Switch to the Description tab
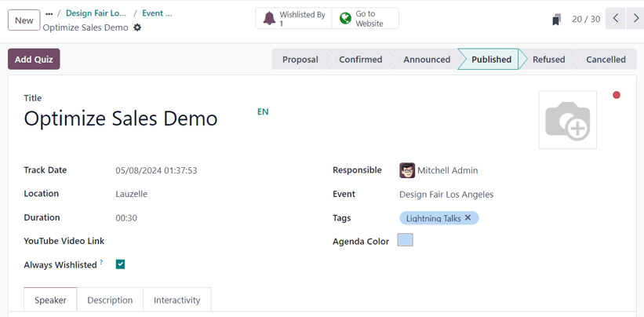Screen dimensions: 644x317 coord(110,300)
